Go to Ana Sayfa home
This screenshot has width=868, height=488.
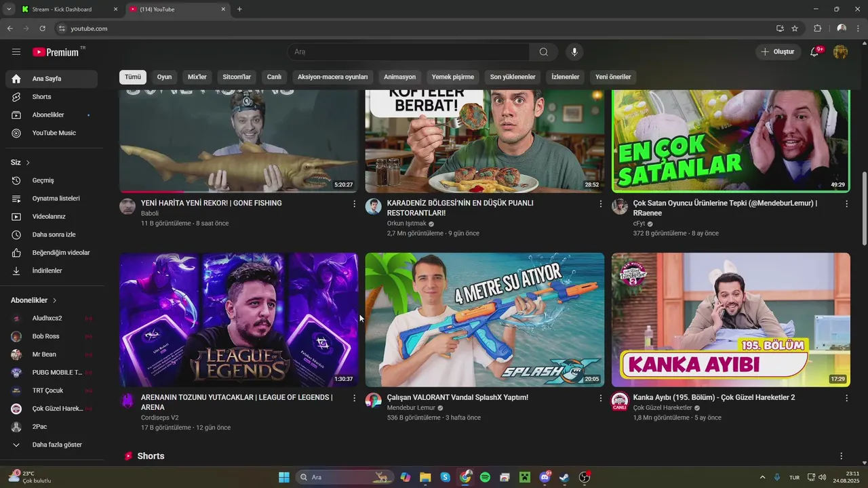[52, 79]
